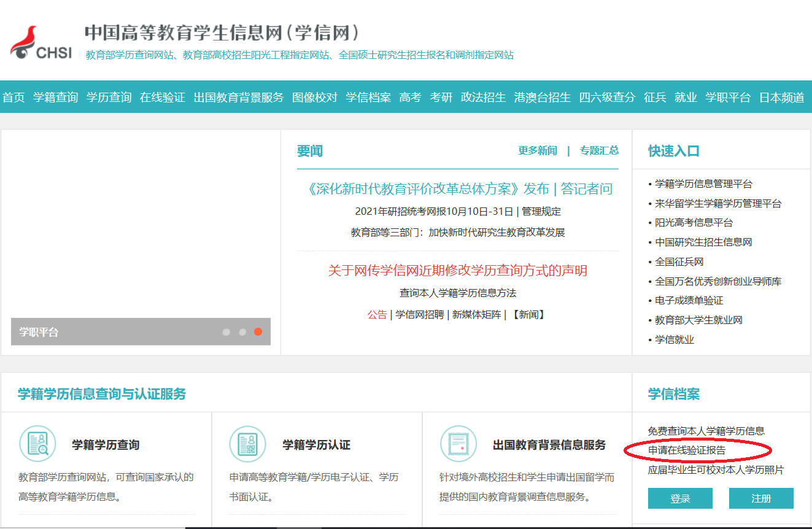
Task: Open 高考 nav item
Action: coord(410,97)
